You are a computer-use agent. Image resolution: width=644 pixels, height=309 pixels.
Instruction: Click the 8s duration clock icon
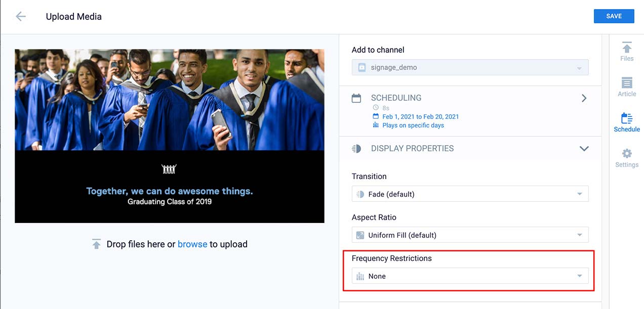tap(376, 108)
